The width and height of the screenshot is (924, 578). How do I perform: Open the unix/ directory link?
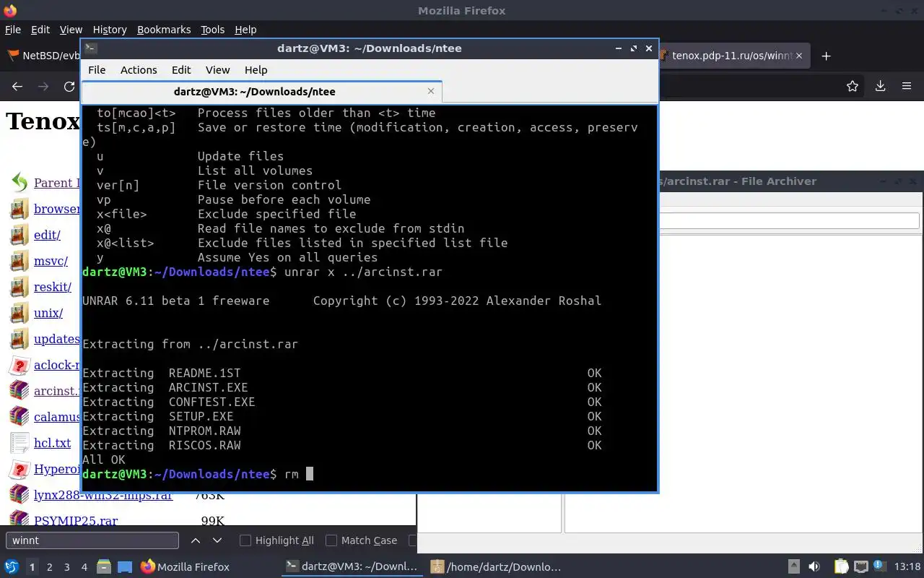click(48, 313)
